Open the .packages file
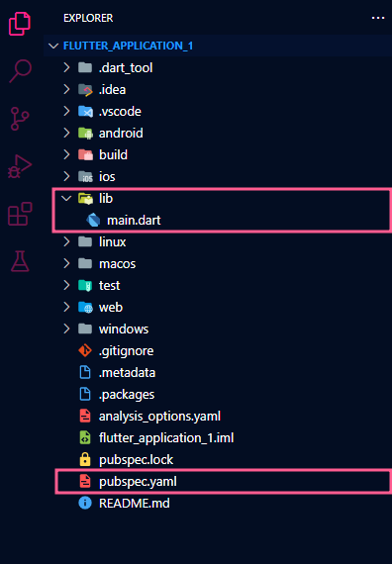The width and height of the screenshot is (392, 564). click(127, 395)
